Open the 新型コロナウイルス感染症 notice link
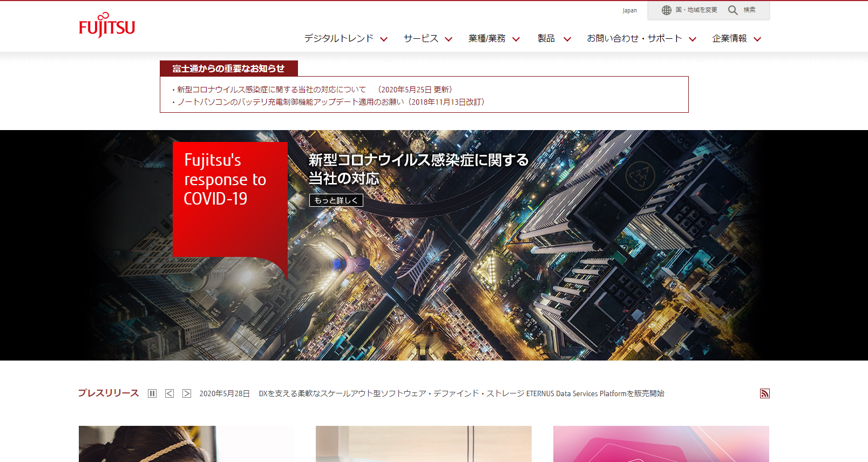The width and height of the screenshot is (868, 462). point(272,90)
